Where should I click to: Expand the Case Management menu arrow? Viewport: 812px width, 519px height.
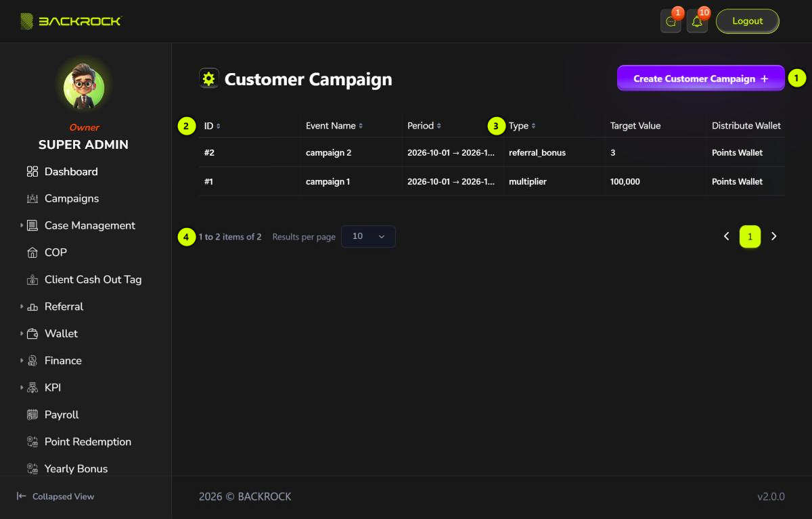click(x=22, y=225)
